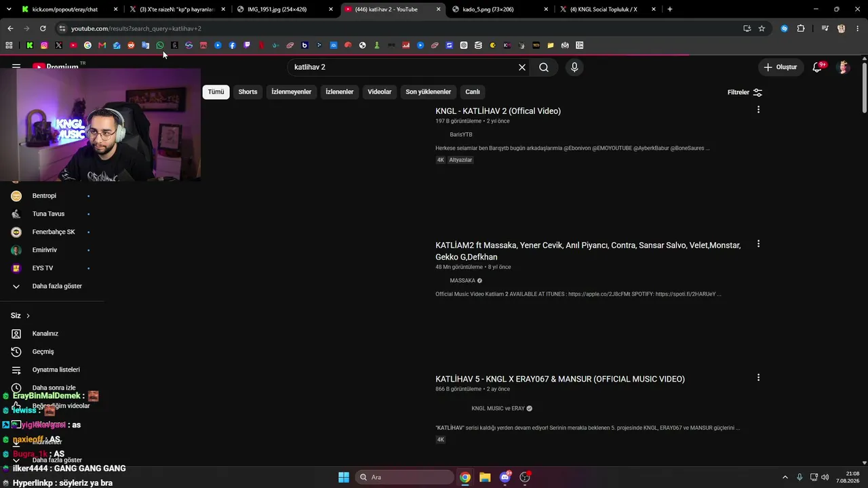868x488 pixels.
Task: Switch to the KNGL Social Topluluk X tab
Action: tap(608, 9)
